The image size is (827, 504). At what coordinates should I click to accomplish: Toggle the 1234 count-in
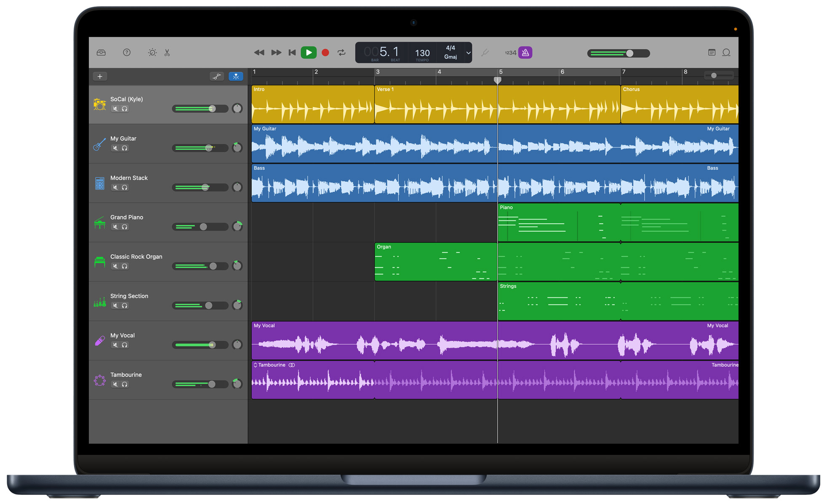510,53
